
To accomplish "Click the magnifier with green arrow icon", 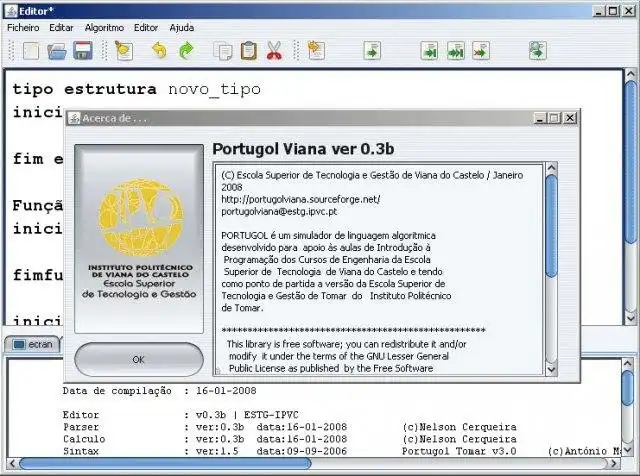I will click(538, 51).
